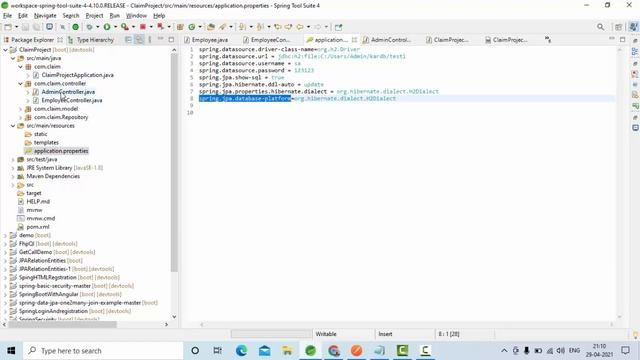Click the Pin Editor toolbar icon
The height and width of the screenshot is (360, 640).
coord(338,27)
